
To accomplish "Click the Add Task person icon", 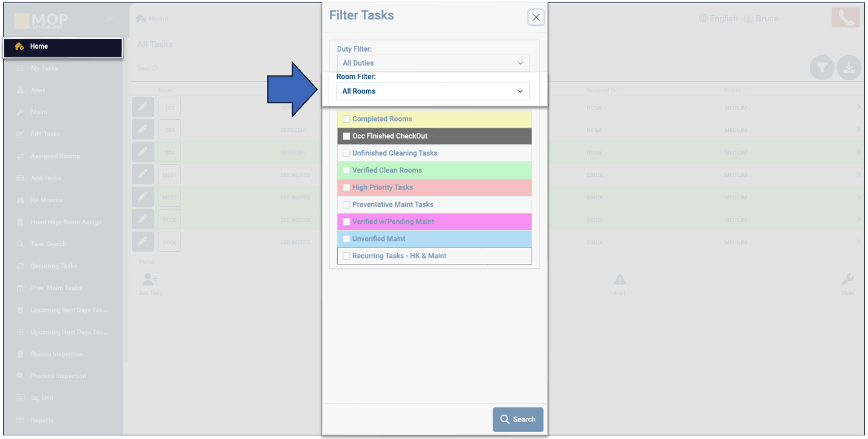I will tap(149, 280).
